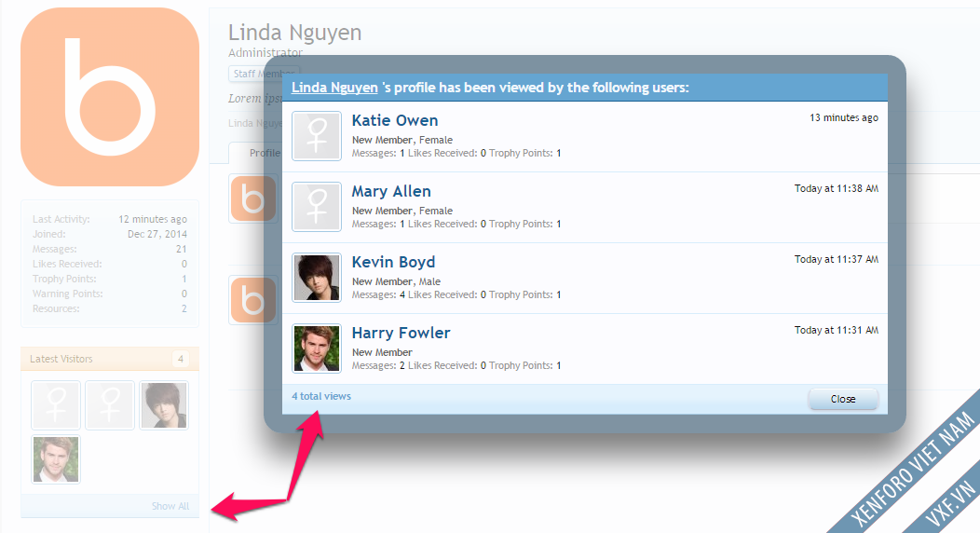Click the Today at 11:37 AM timestamp
The width and height of the screenshot is (980, 533).
pos(837,259)
